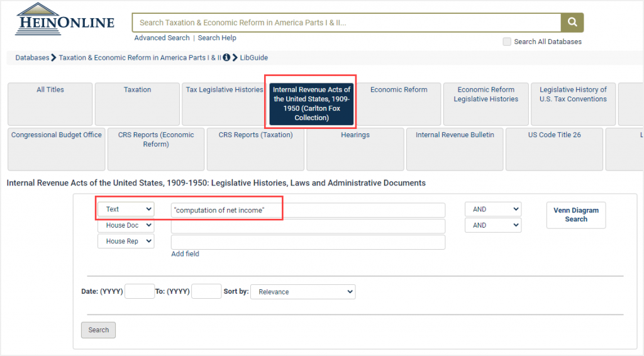Open the LibGuide breadcrumb link
This screenshot has height=356, width=644.
254,57
